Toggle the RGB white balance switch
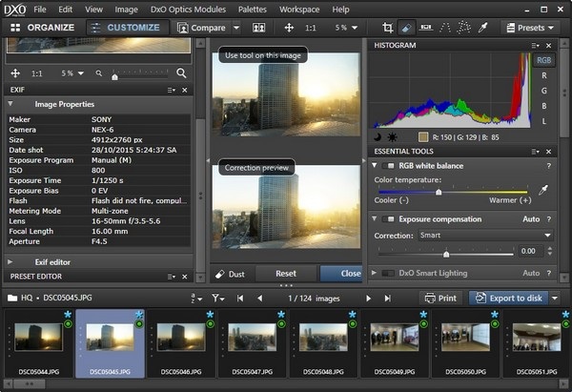The width and height of the screenshot is (572, 392). 388,166
